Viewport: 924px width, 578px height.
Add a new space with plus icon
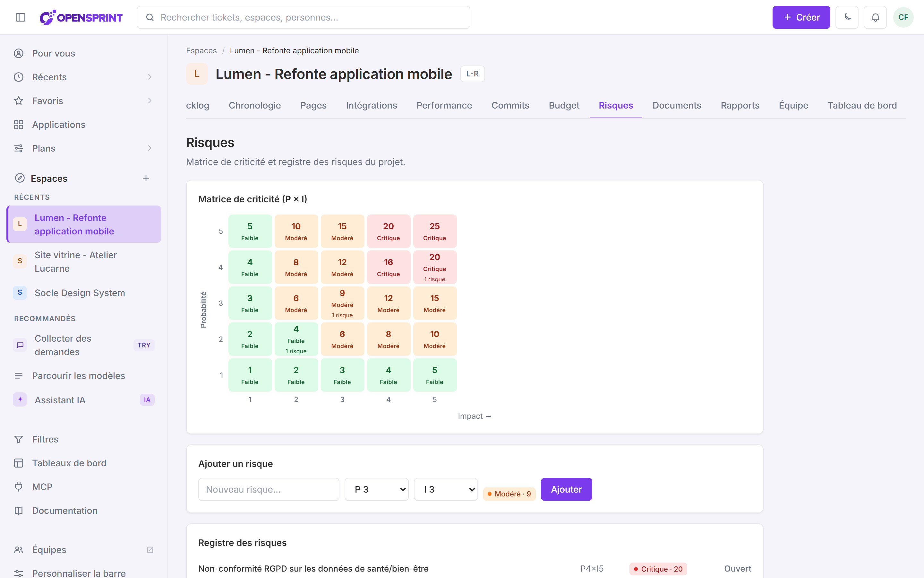click(x=146, y=178)
